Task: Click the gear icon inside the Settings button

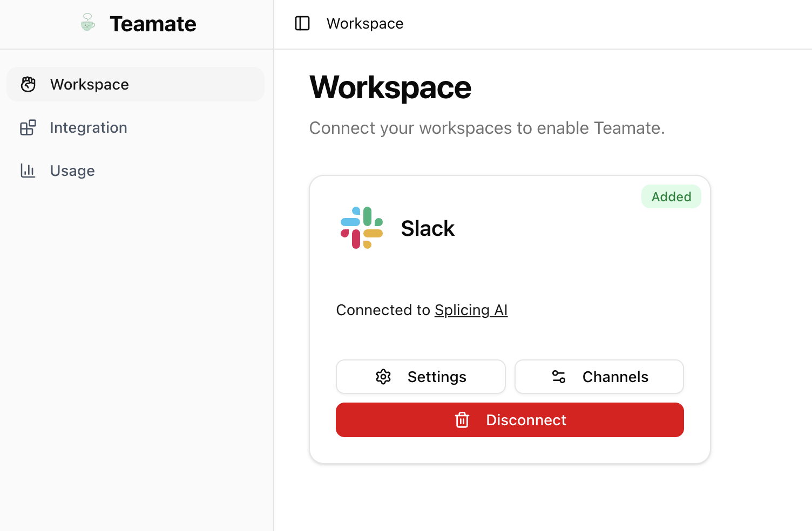Action: pyautogui.click(x=383, y=377)
